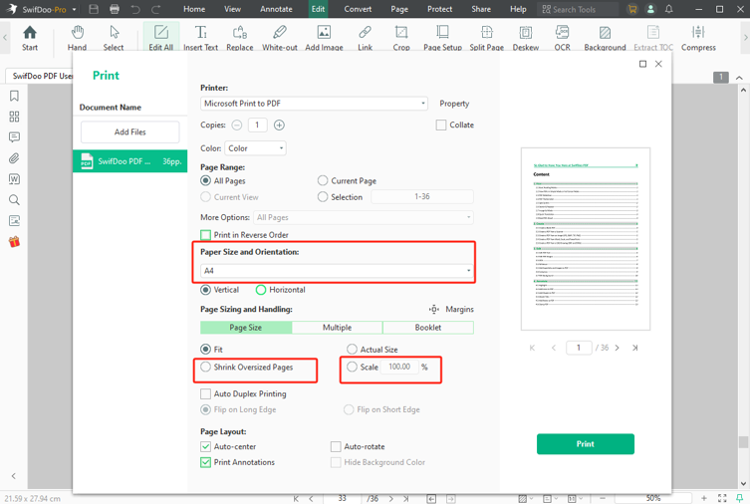The width and height of the screenshot is (750, 504).
Task: Switch to the Booklet tab
Action: pos(428,328)
